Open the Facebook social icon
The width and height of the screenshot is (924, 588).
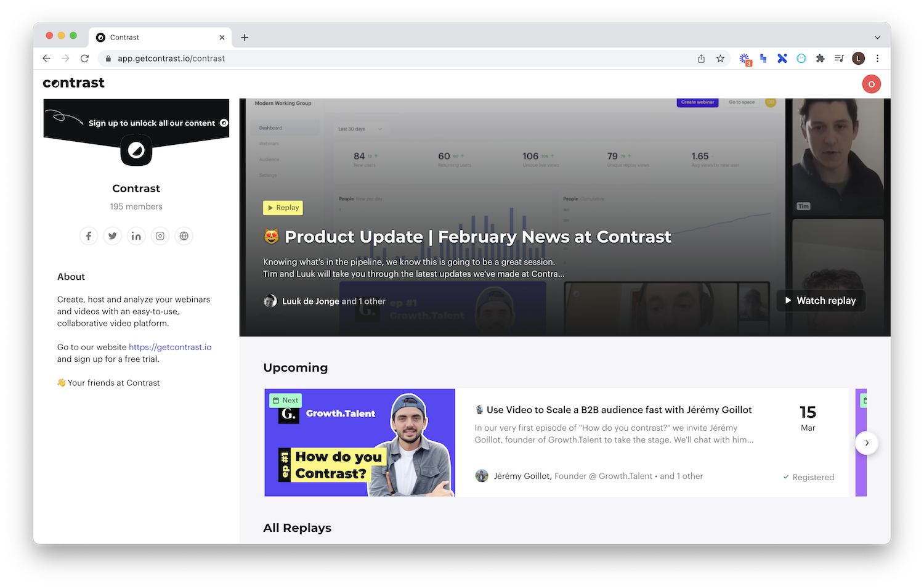click(x=89, y=236)
